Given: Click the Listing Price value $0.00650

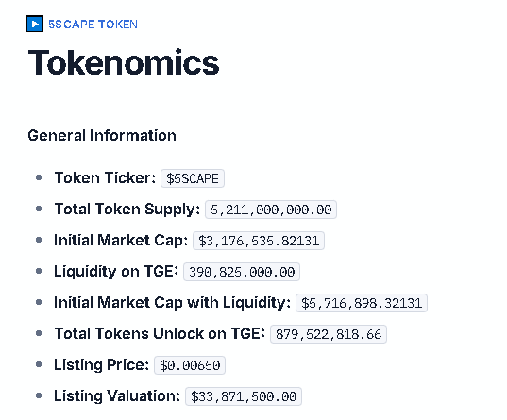Looking at the screenshot, I should coord(190,365).
